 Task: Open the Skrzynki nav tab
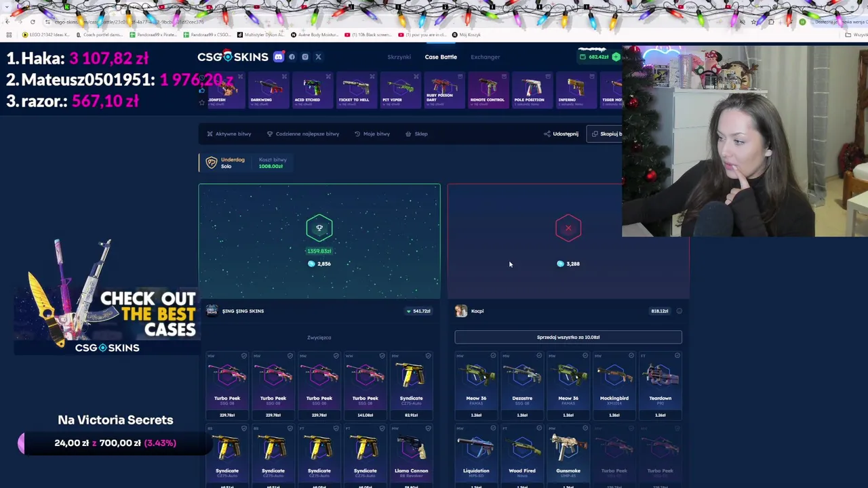(399, 57)
